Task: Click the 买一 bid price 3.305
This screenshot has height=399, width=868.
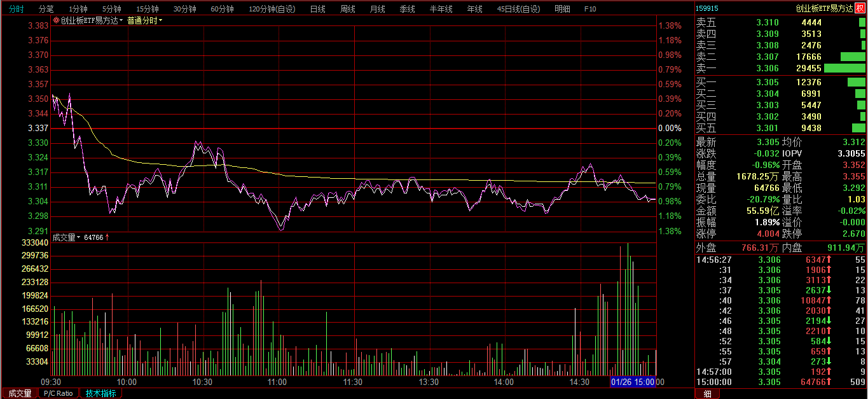Action: point(767,82)
